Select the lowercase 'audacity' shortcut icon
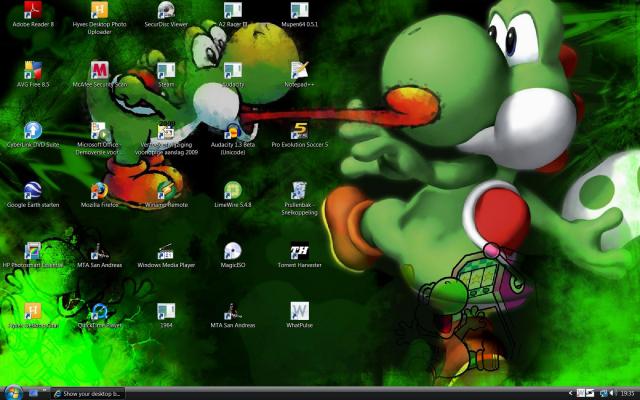The width and height of the screenshot is (640, 400). click(x=233, y=70)
